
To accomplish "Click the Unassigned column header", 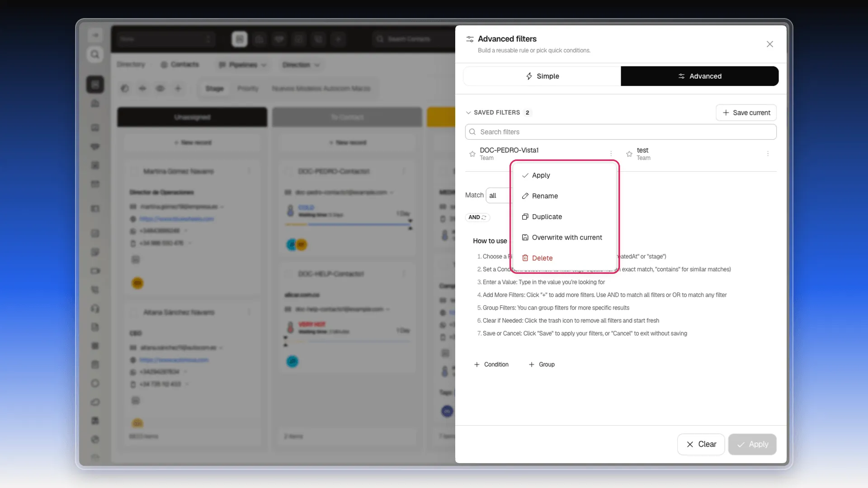I will point(192,117).
